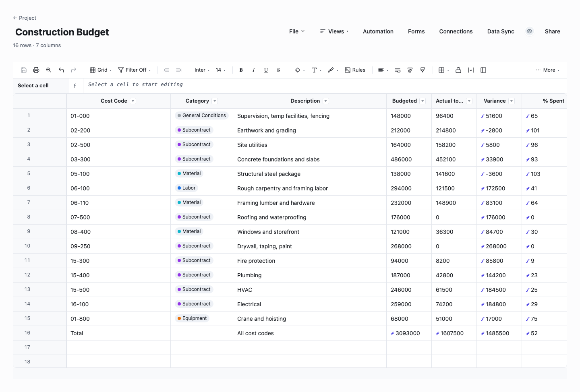Open the Description column filter arrow
Viewport: 580px width, 392px height.
click(x=326, y=101)
